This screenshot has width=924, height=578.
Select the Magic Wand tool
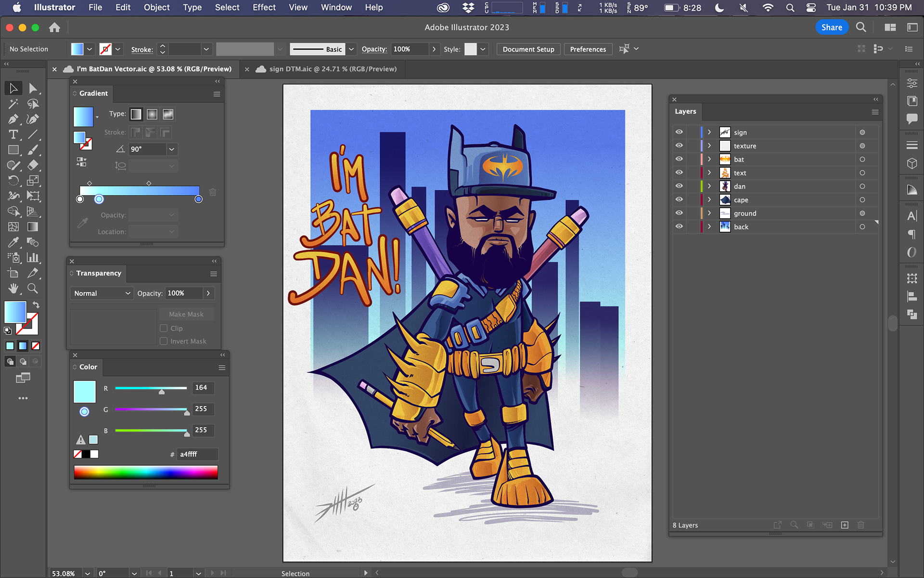point(13,104)
